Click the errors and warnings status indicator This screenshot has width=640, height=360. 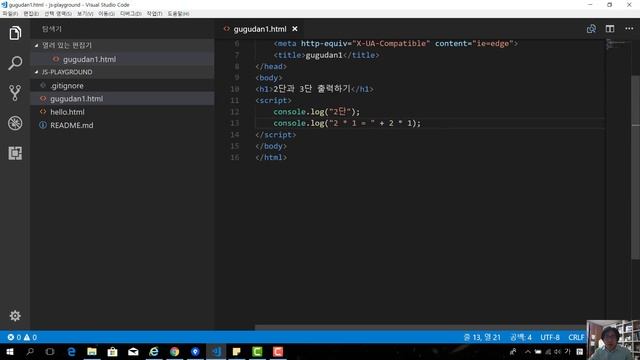tap(22, 337)
